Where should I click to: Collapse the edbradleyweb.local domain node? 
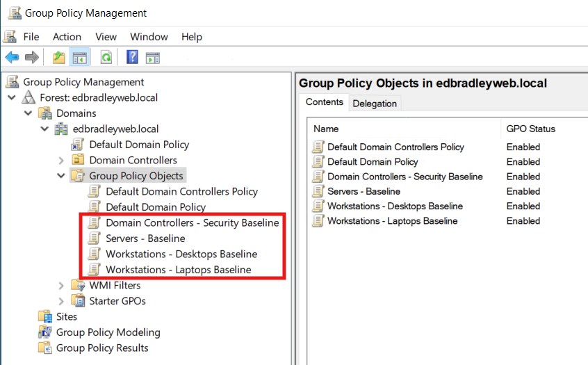point(44,129)
